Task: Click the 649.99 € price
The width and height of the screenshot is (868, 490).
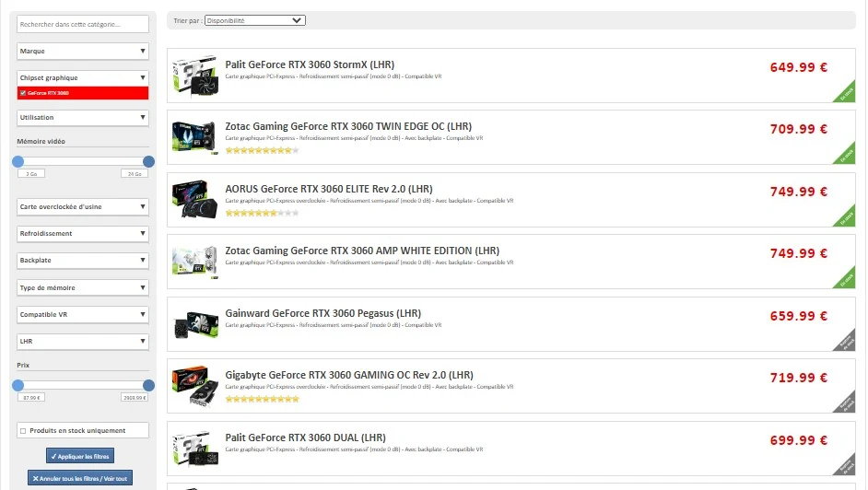Action: click(798, 67)
